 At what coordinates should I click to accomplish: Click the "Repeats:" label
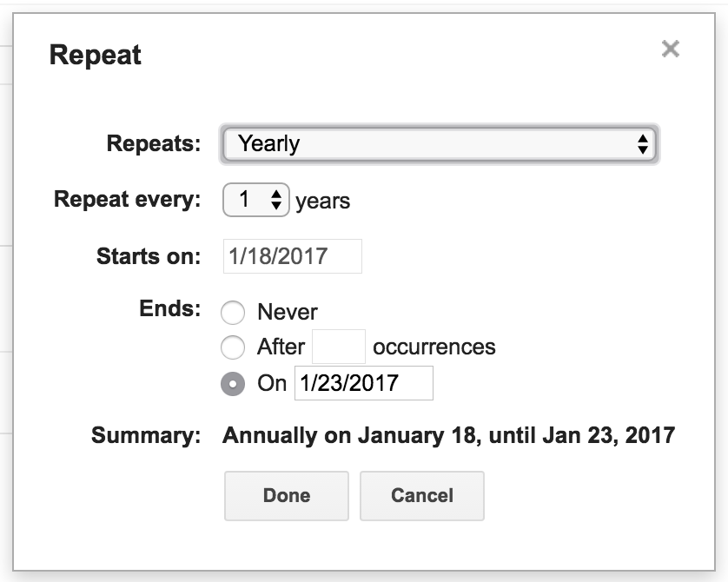tap(154, 143)
